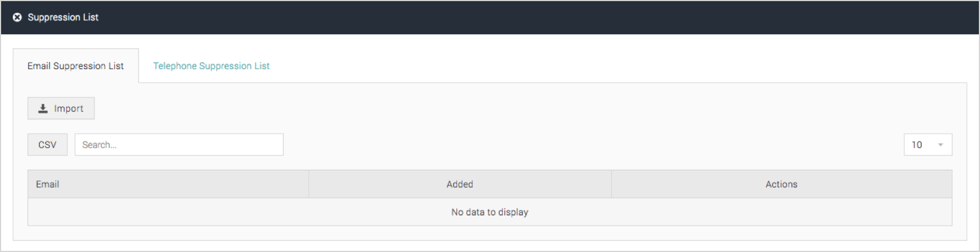Switch to Telephone Suppression List tab

click(x=211, y=66)
